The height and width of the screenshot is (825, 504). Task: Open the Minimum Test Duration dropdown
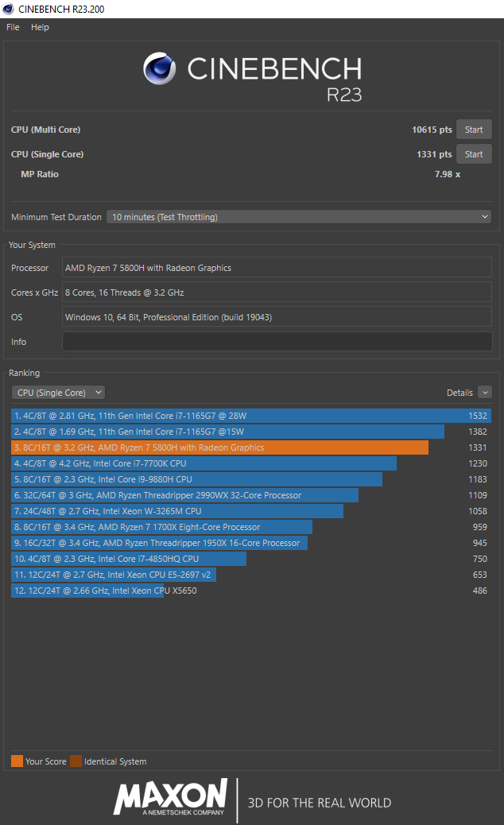tap(299, 217)
